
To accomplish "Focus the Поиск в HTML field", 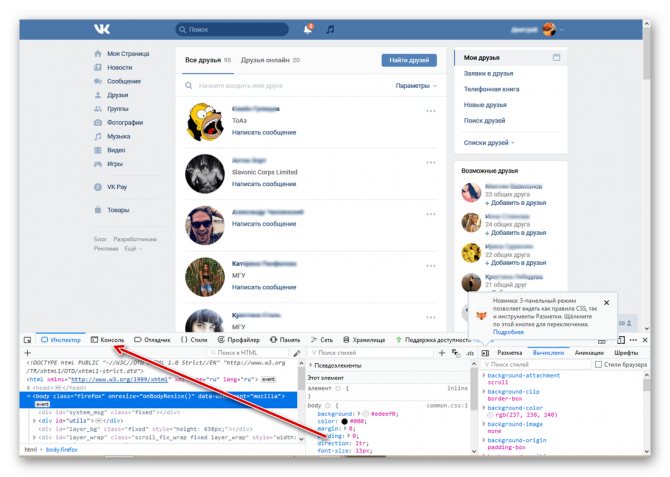I will (248, 353).
